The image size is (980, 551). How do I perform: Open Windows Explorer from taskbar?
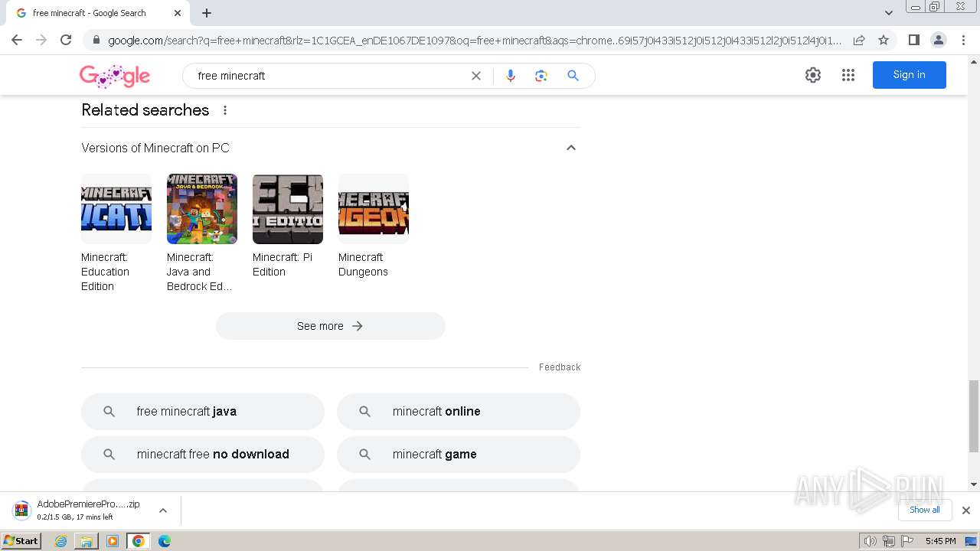87,541
